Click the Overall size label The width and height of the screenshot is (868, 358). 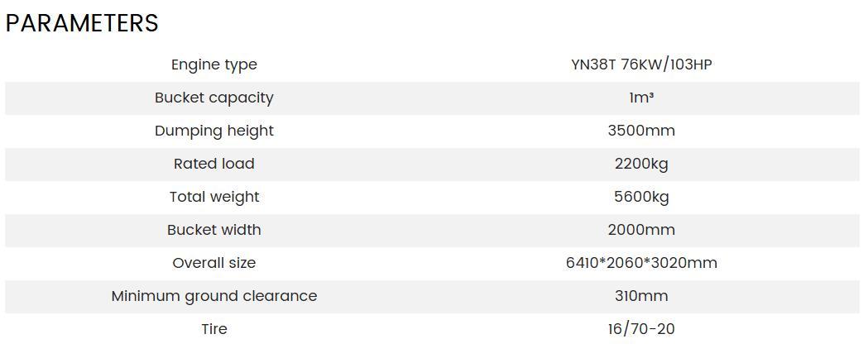point(213,263)
